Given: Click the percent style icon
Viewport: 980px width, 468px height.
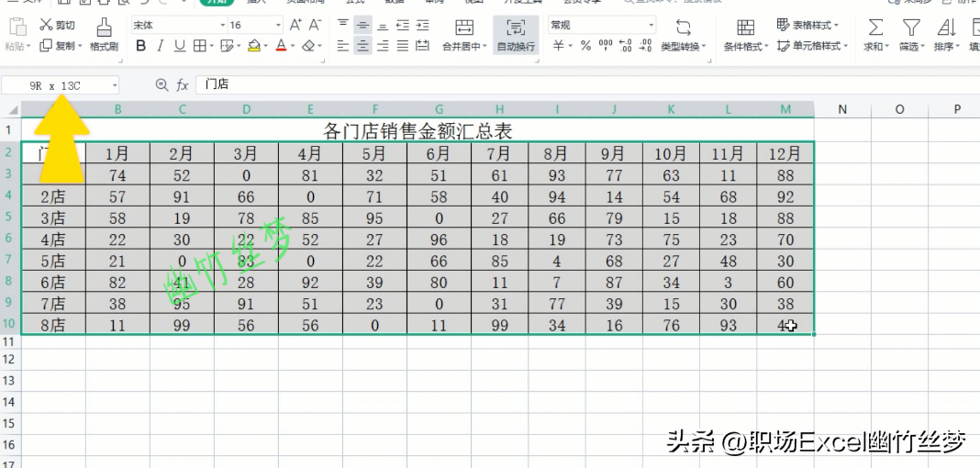Looking at the screenshot, I should 585,46.
